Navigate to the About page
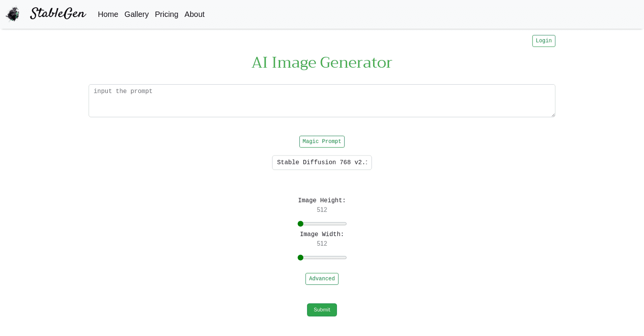Image resolution: width=644 pixels, height=336 pixels. [x=194, y=15]
